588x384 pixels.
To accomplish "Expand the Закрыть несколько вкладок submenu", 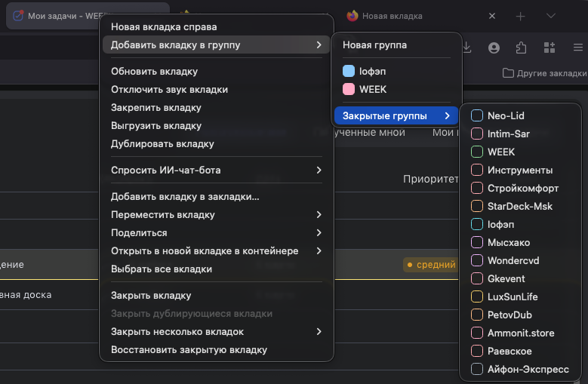I will click(216, 331).
